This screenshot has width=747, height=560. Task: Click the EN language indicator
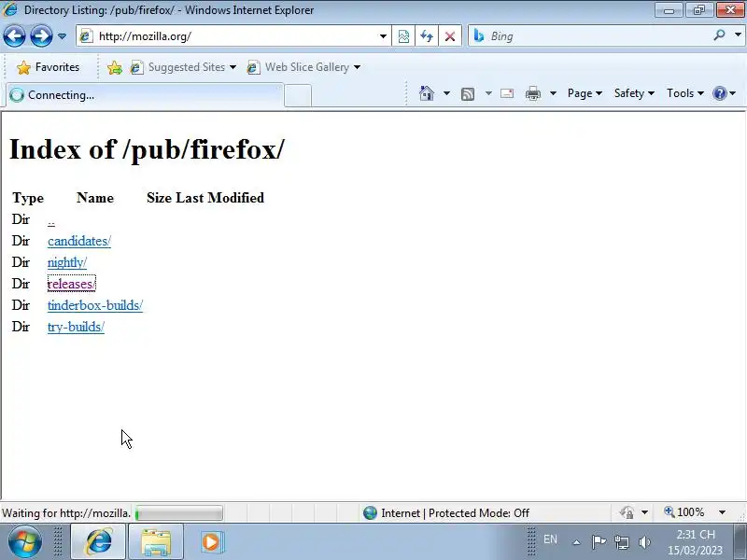click(x=550, y=539)
